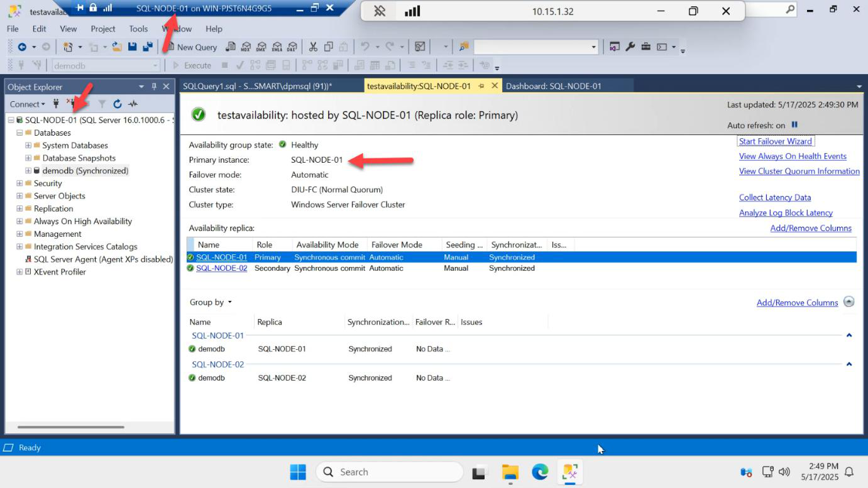Expand the Database Snapshots node
The image size is (868, 488).
coord(28,158)
